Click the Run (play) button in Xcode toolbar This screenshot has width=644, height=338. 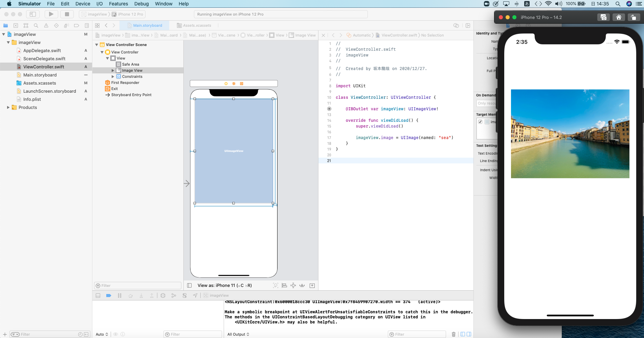coord(51,14)
